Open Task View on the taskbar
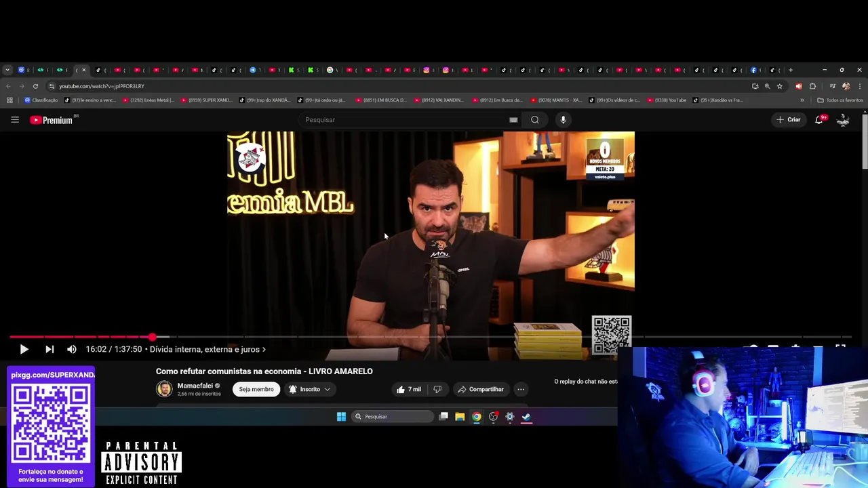This screenshot has width=868, height=488. [x=443, y=417]
